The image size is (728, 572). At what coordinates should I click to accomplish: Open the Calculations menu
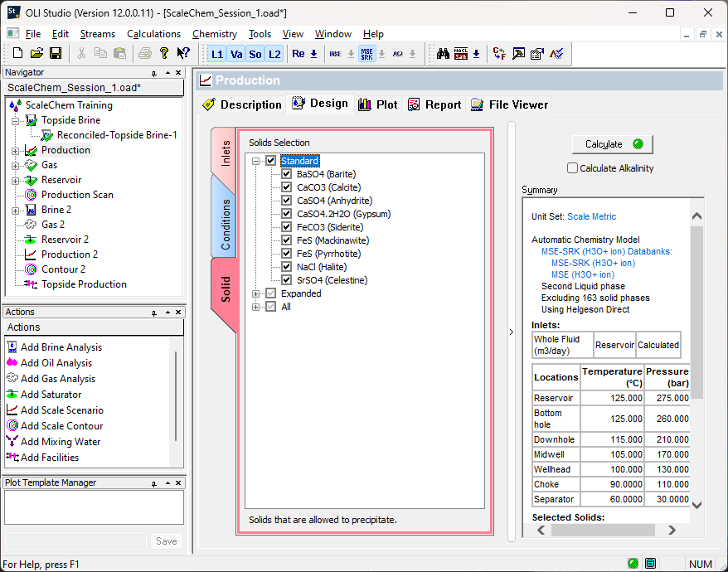153,34
